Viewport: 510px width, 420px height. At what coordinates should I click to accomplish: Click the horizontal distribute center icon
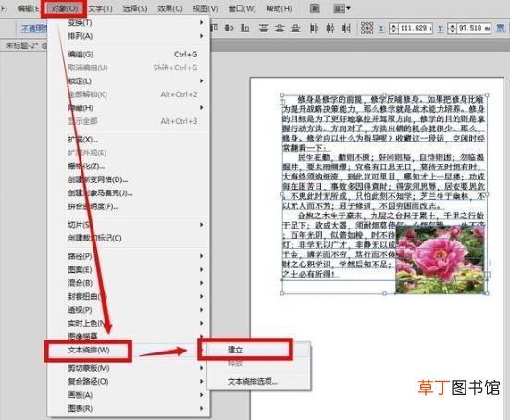pyautogui.click(x=330, y=29)
